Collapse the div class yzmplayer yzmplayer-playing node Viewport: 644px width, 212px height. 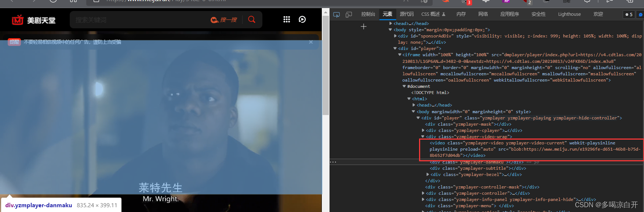coord(418,118)
